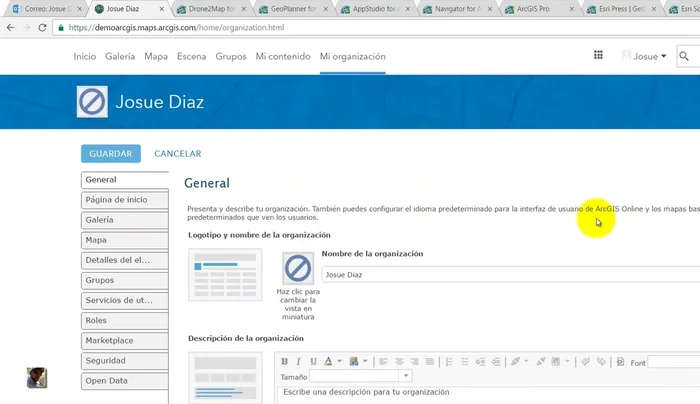Open the Roles settings tab
Image resolution: width=700 pixels, height=404 pixels.
pos(125,320)
